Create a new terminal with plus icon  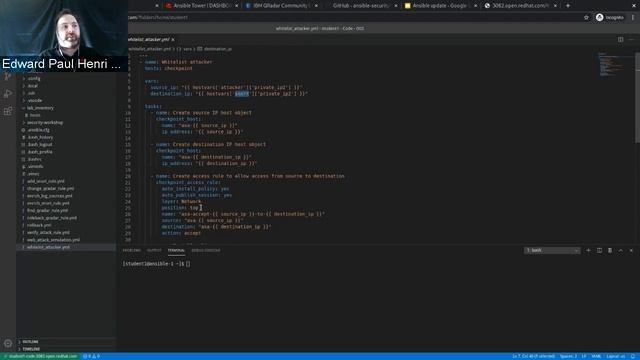click(588, 250)
